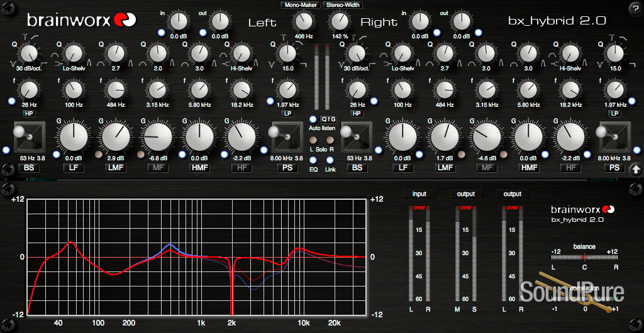
Task: Click the notch icon beside Right 30 dB/oct.
Action: (x=340, y=63)
